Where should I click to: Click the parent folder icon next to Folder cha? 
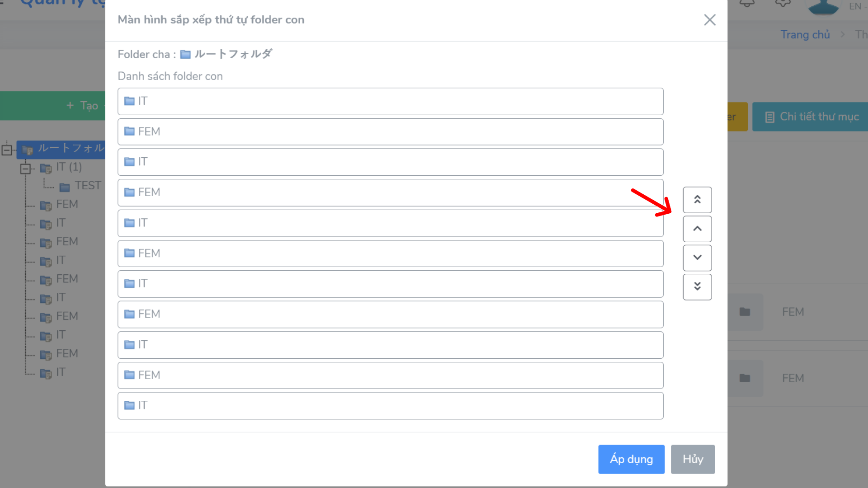tap(185, 55)
